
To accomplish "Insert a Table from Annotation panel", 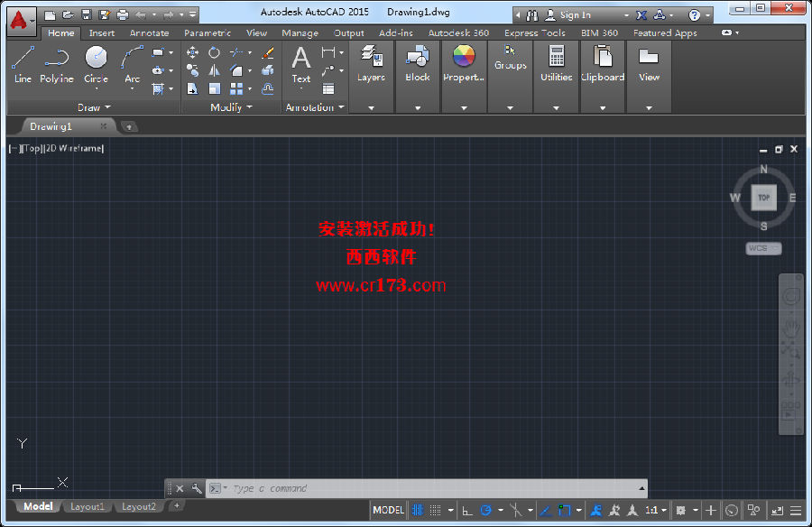I will 328,89.
